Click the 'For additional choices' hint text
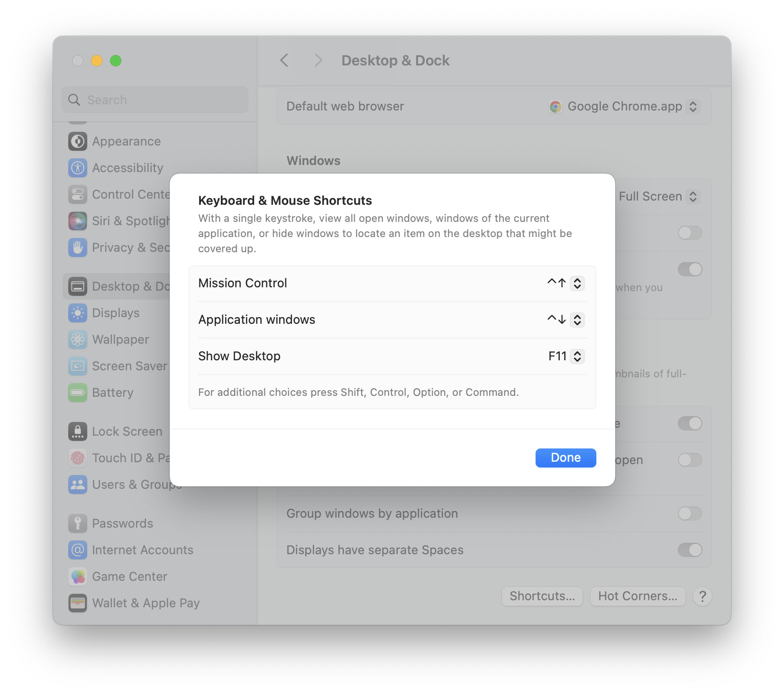784x695 pixels. coord(358,393)
